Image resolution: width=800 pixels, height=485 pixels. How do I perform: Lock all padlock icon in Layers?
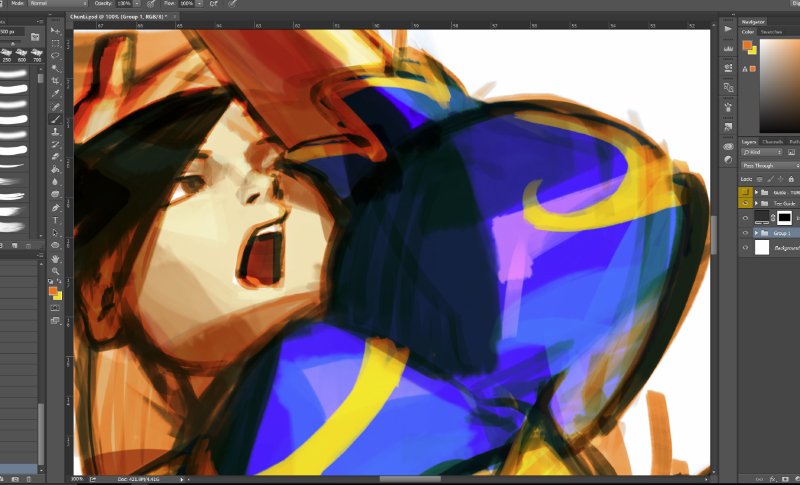point(791,179)
